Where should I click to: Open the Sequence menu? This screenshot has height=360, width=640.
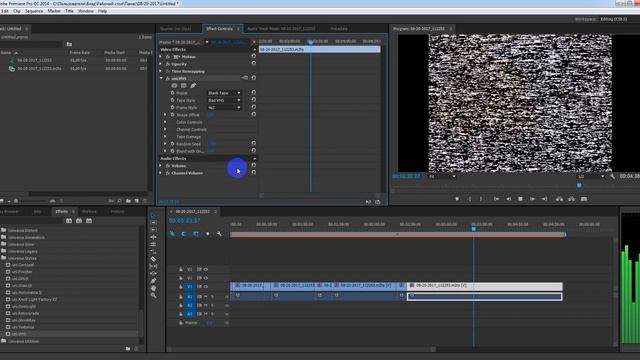point(34,11)
